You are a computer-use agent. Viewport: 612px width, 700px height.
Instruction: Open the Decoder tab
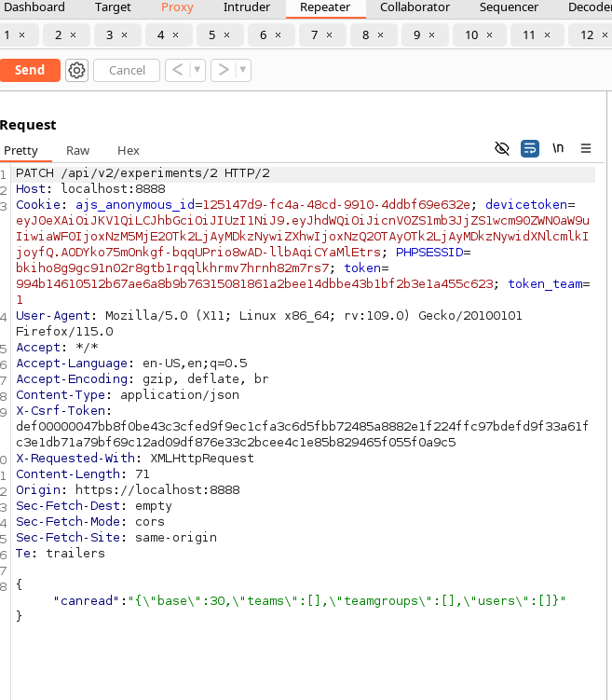(590, 7)
